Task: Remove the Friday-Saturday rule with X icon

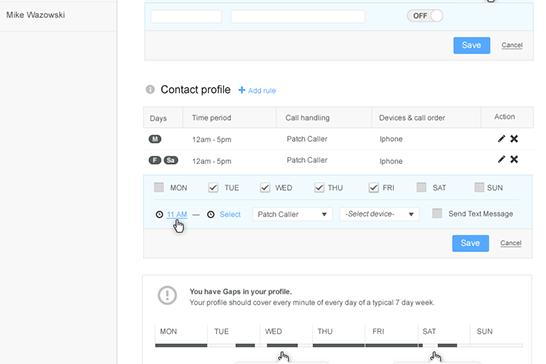Action: [514, 159]
